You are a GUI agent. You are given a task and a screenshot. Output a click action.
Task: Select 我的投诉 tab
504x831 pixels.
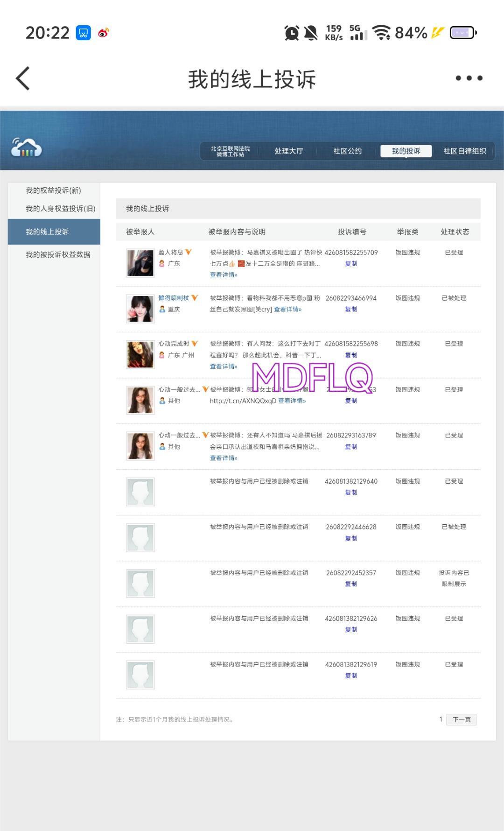pyautogui.click(x=406, y=151)
